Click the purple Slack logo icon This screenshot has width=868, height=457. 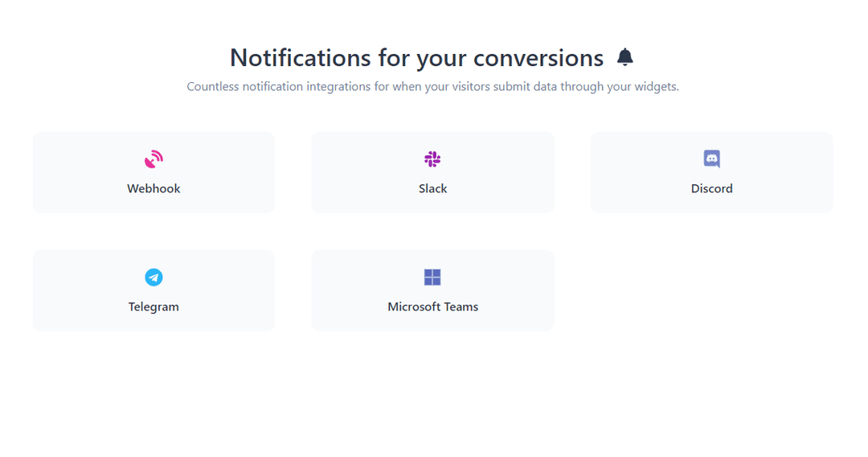[432, 159]
